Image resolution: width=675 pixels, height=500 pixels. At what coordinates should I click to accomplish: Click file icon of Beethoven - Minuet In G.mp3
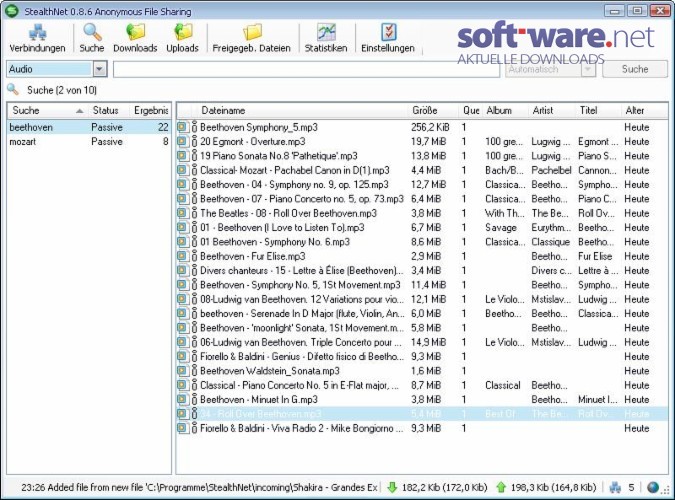[x=183, y=399]
